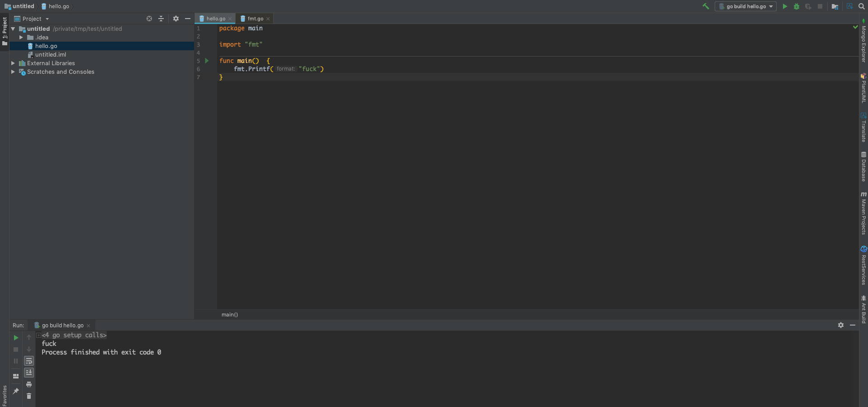This screenshot has width=868, height=407.
Task: Select untitled.iml in the project tree
Action: 51,55
